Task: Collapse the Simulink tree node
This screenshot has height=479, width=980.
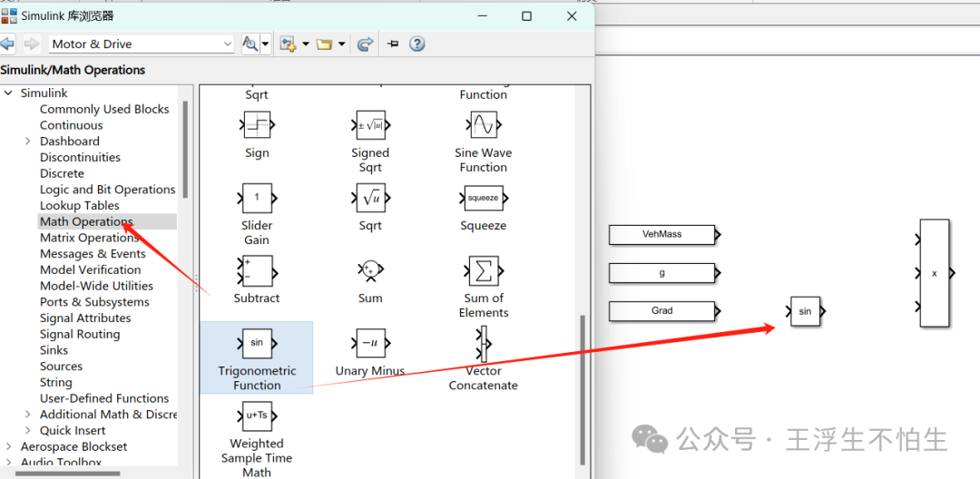Action: point(9,93)
